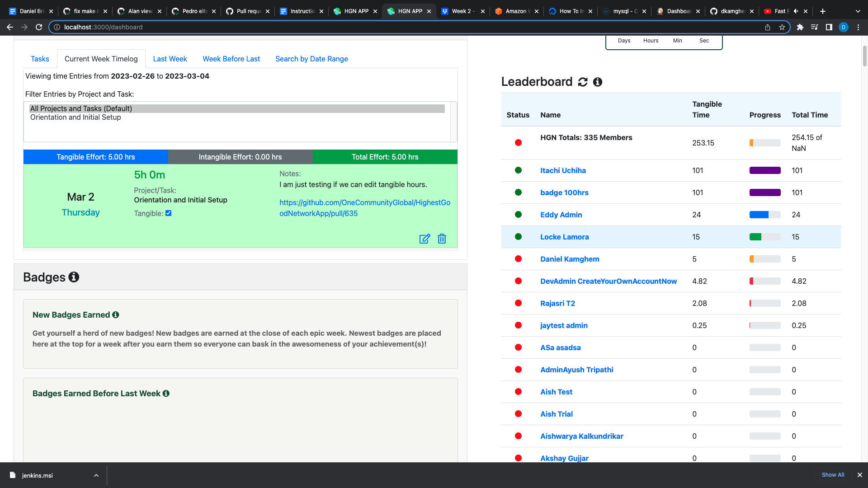
Task: Click Eddy Admin's blue progress bar
Action: pyautogui.click(x=765, y=215)
